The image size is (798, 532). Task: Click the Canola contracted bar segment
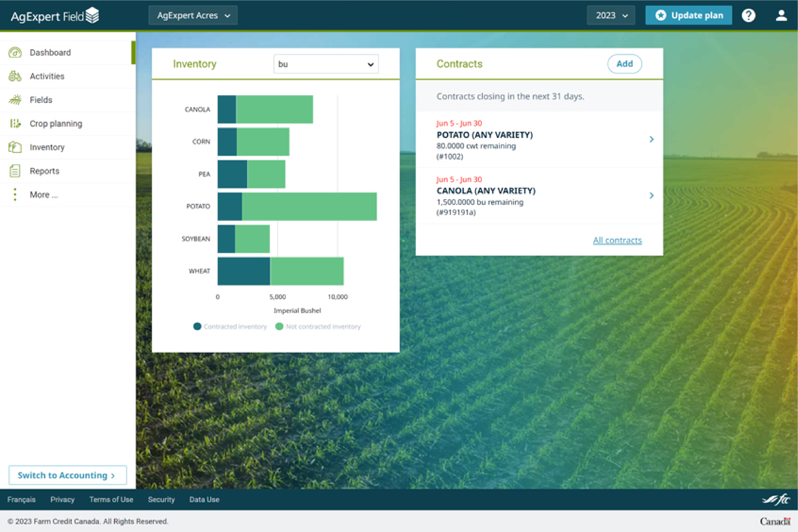click(x=227, y=109)
